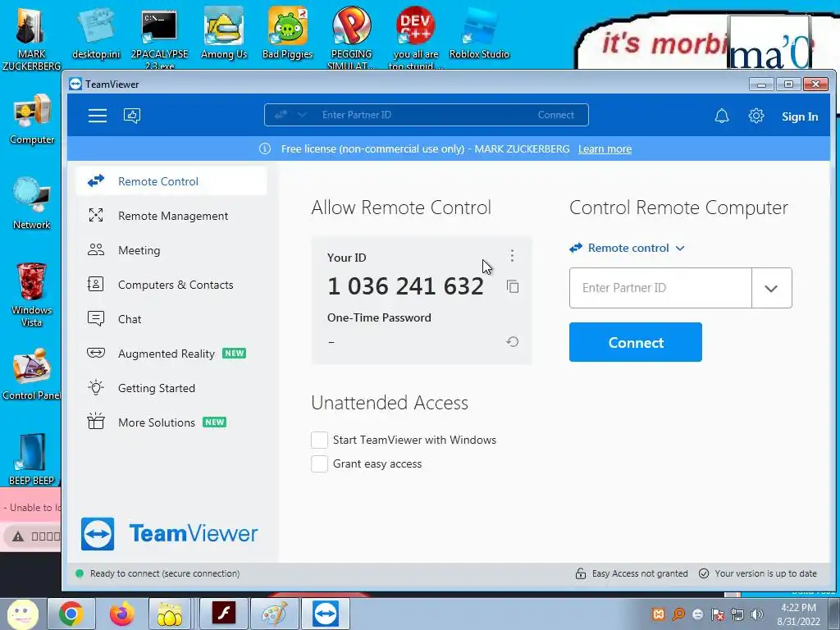840x630 pixels.
Task: Select desktop.ini file icon
Action: point(97,34)
